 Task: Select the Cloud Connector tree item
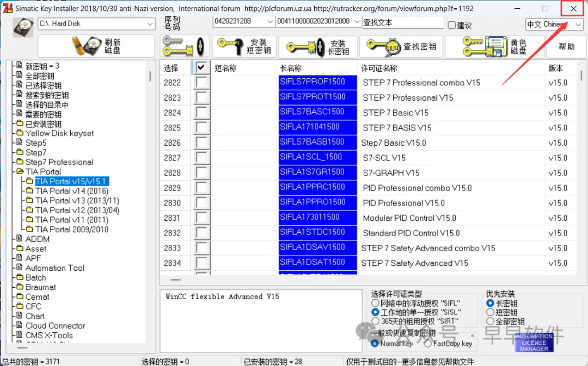55,326
